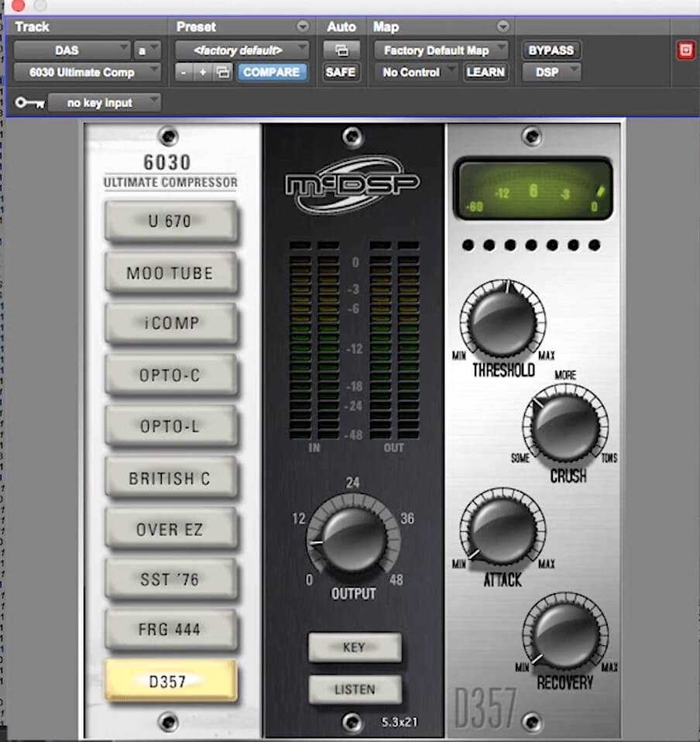700x742 pixels.
Task: Select the MOO TUBE compressor model
Action: coord(170,273)
